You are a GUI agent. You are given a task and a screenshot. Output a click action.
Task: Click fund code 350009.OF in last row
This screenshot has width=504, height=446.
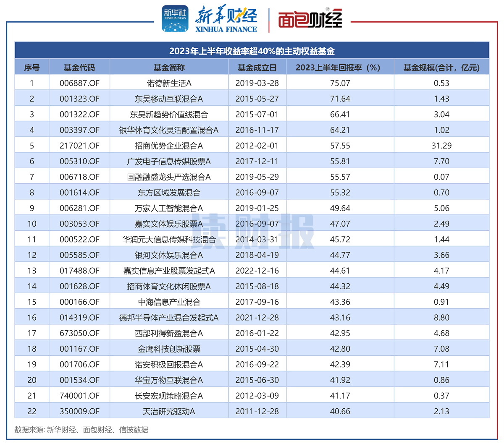[79, 411]
